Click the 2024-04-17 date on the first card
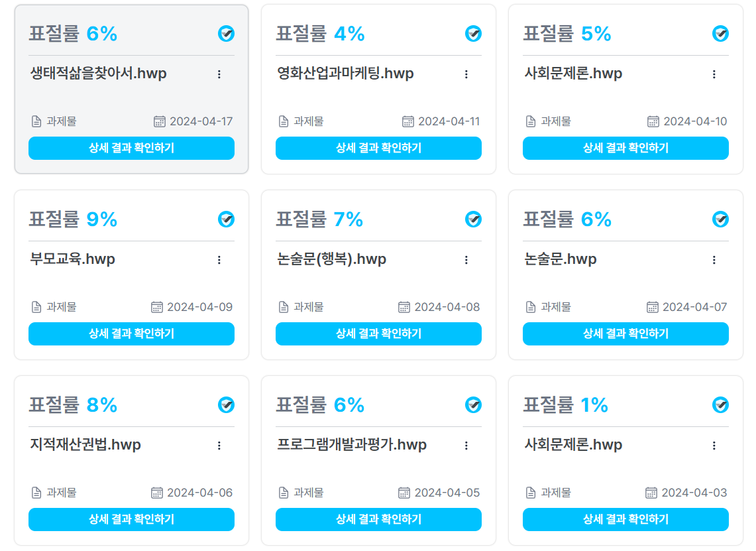 point(201,121)
